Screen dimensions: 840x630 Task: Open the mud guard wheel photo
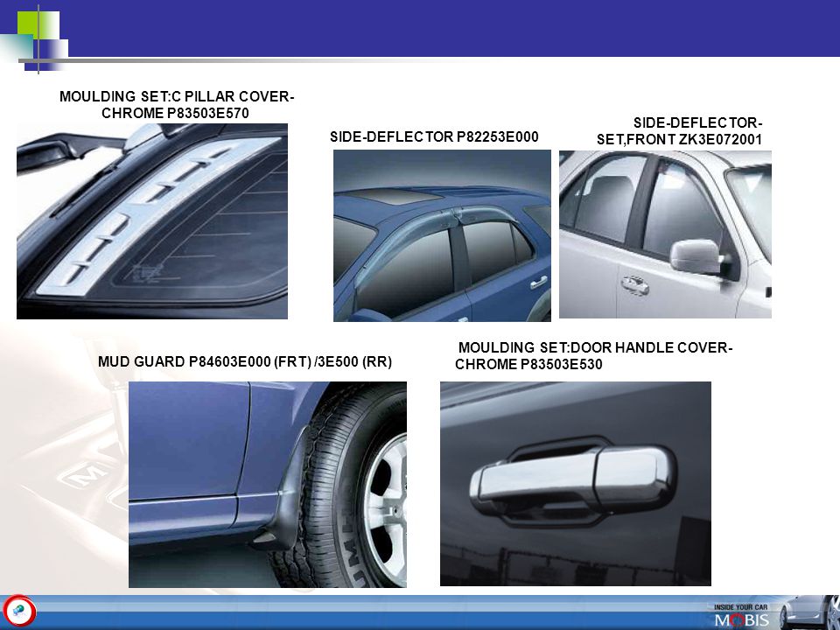(x=268, y=484)
